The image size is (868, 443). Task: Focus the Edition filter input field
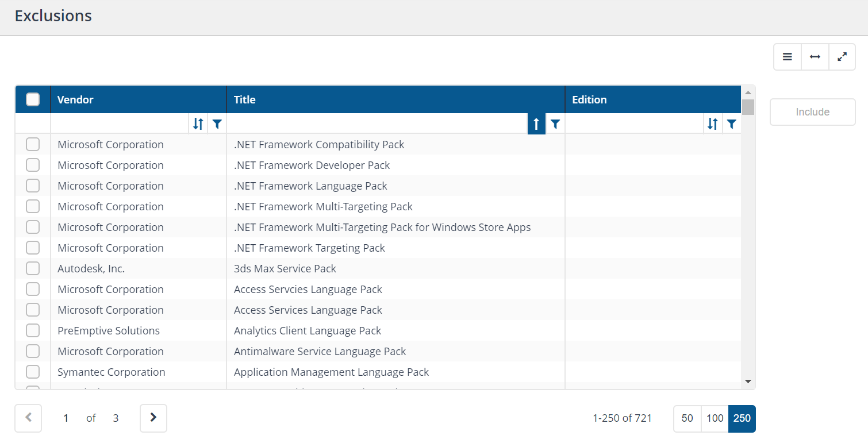pyautogui.click(x=634, y=124)
